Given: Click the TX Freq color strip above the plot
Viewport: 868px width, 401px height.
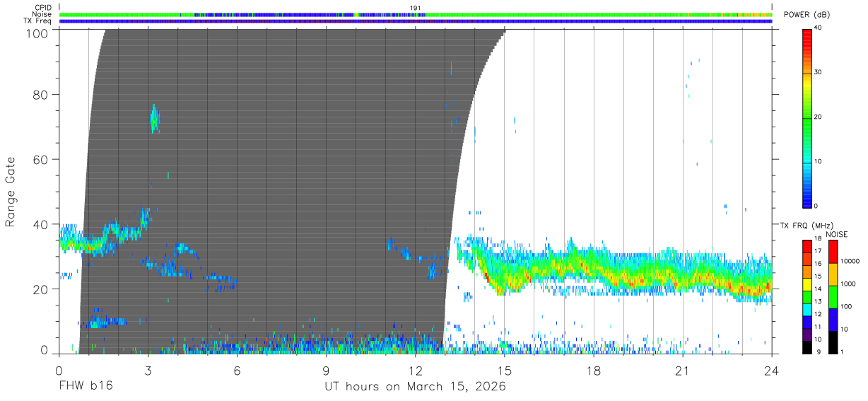Looking at the screenshot, I should pyautogui.click(x=416, y=21).
